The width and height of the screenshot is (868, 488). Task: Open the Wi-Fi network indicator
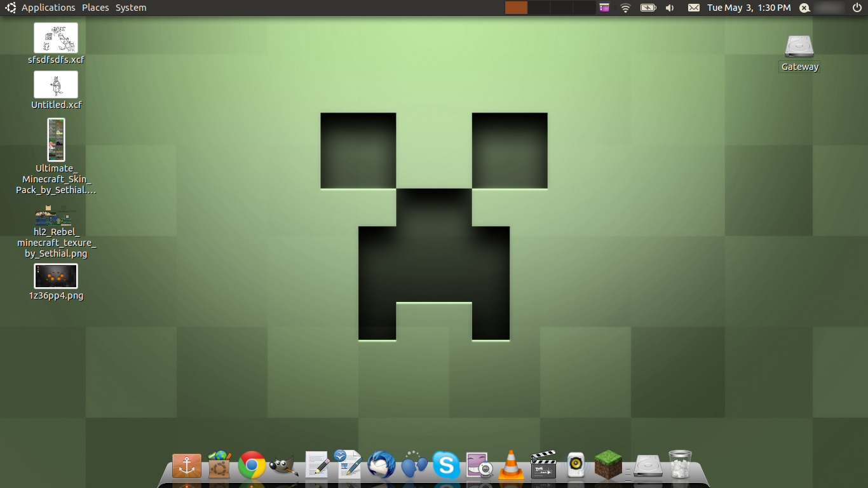pos(625,8)
